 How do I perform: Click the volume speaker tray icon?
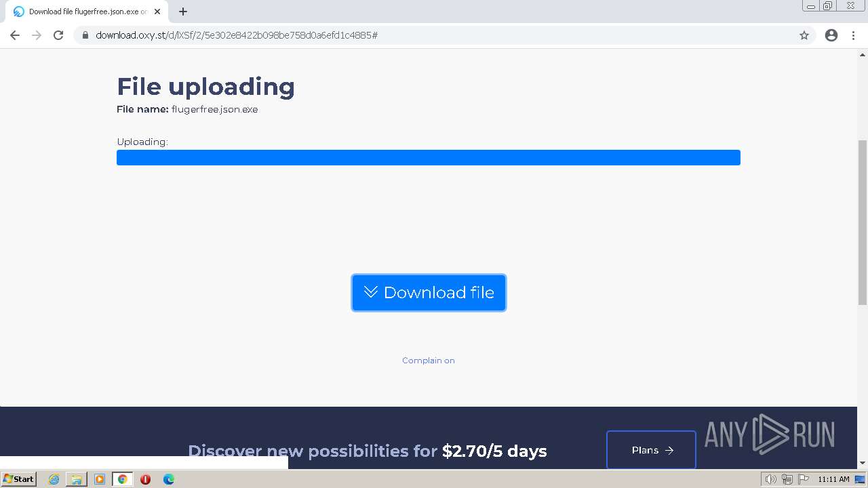[770, 479]
